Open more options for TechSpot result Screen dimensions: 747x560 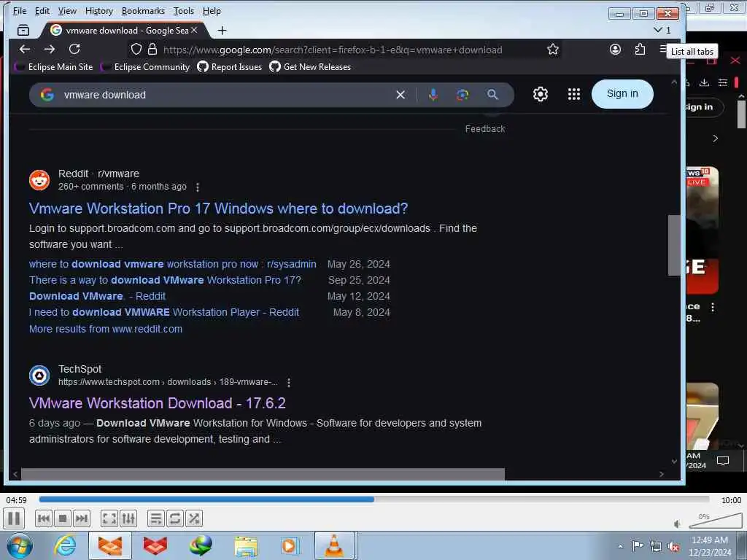(289, 382)
